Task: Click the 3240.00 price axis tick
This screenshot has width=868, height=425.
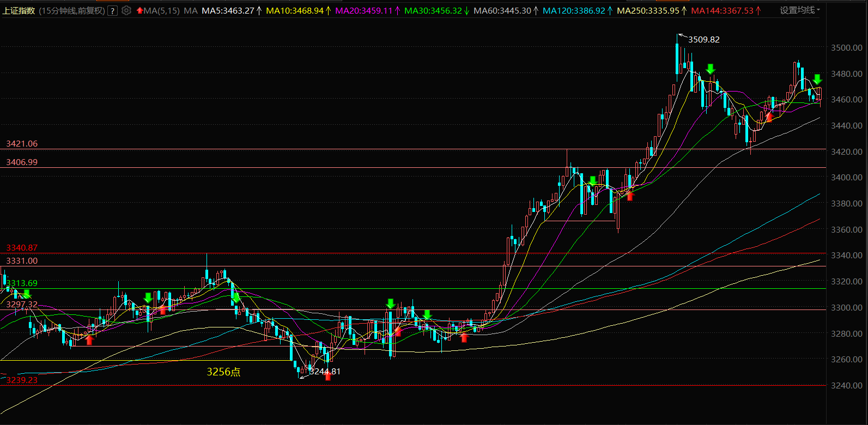Action: 847,386
